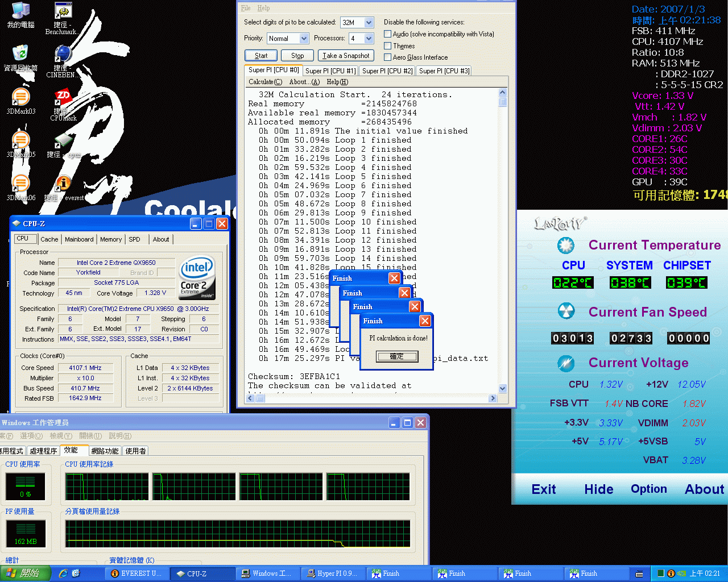
Task: Open the Mainboard tab in CPU-Z
Action: [79, 239]
